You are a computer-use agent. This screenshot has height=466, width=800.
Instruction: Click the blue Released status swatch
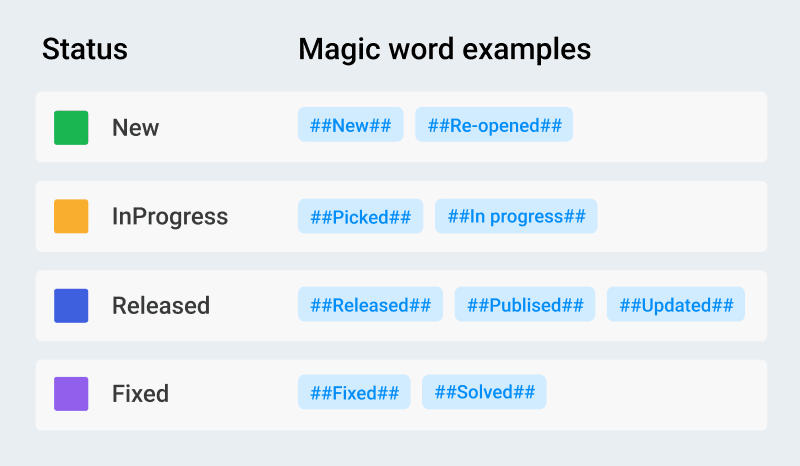point(71,306)
